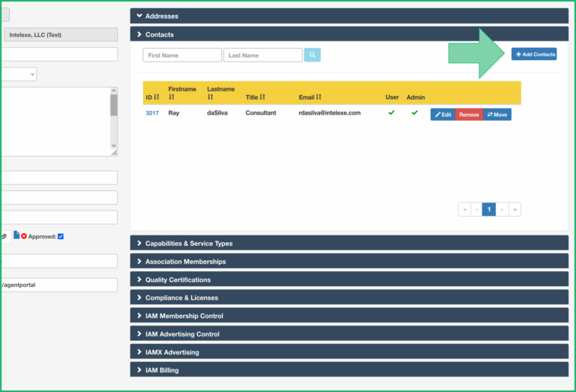
Task: Click the Consultant title cell
Action: tap(261, 112)
